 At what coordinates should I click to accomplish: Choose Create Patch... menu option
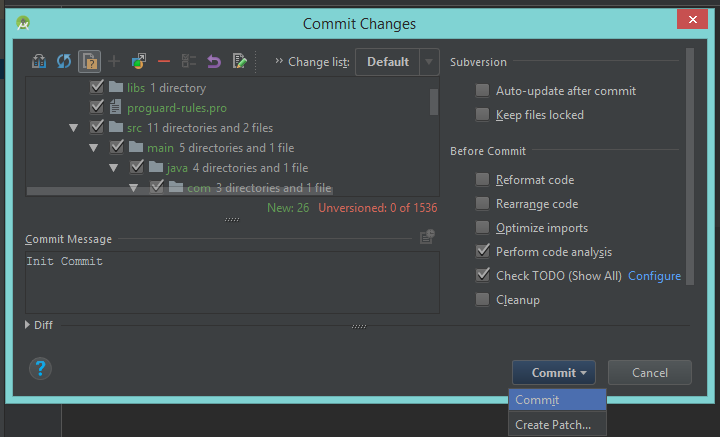coord(553,425)
